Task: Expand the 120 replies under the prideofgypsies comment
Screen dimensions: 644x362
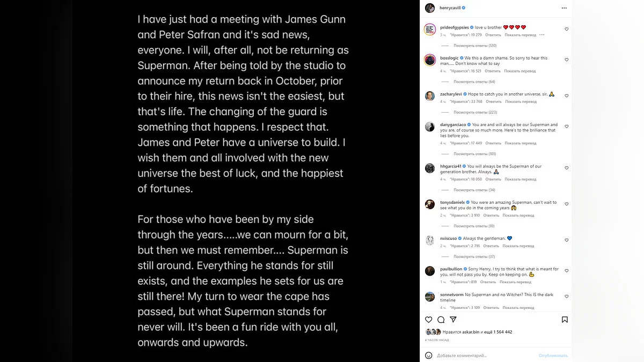Action: (474, 46)
